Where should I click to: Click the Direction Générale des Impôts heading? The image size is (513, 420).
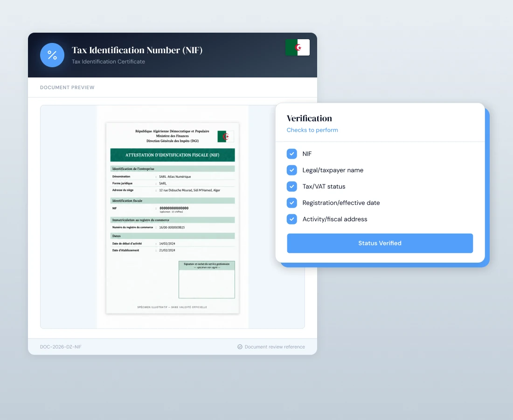pyautogui.click(x=173, y=141)
